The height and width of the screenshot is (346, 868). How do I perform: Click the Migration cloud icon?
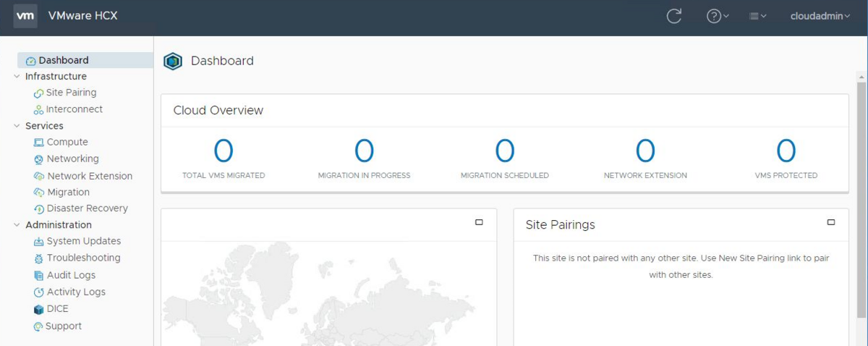click(39, 193)
